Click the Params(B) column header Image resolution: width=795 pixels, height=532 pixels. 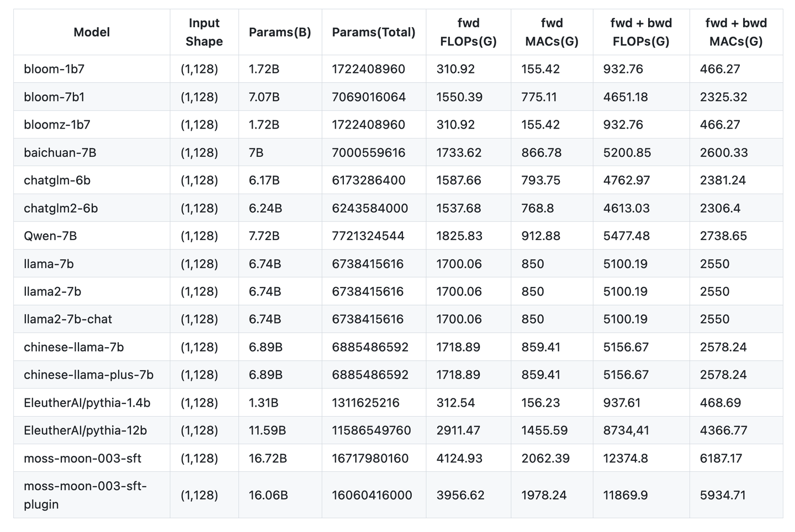point(280,32)
